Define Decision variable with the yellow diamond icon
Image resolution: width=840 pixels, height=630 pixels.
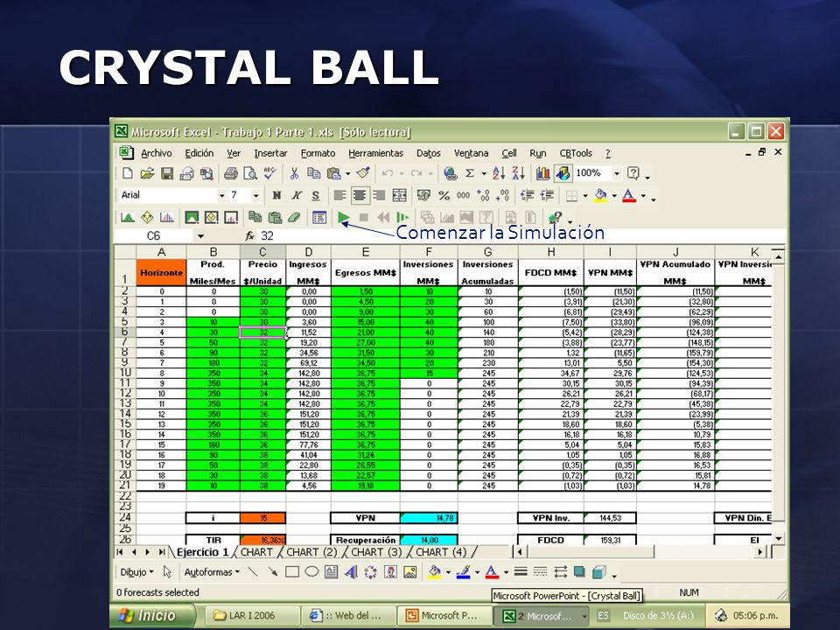147,218
